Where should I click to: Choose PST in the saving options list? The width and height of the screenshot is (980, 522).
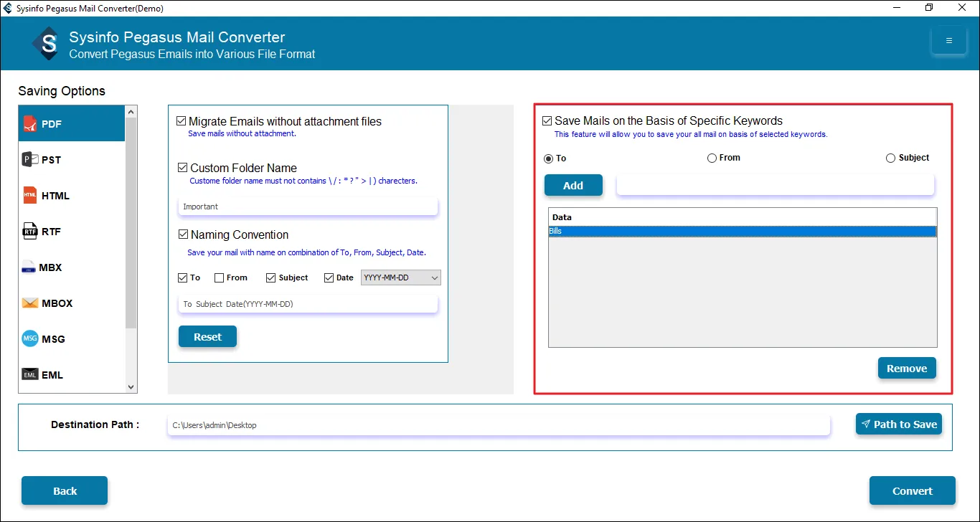pyautogui.click(x=72, y=160)
